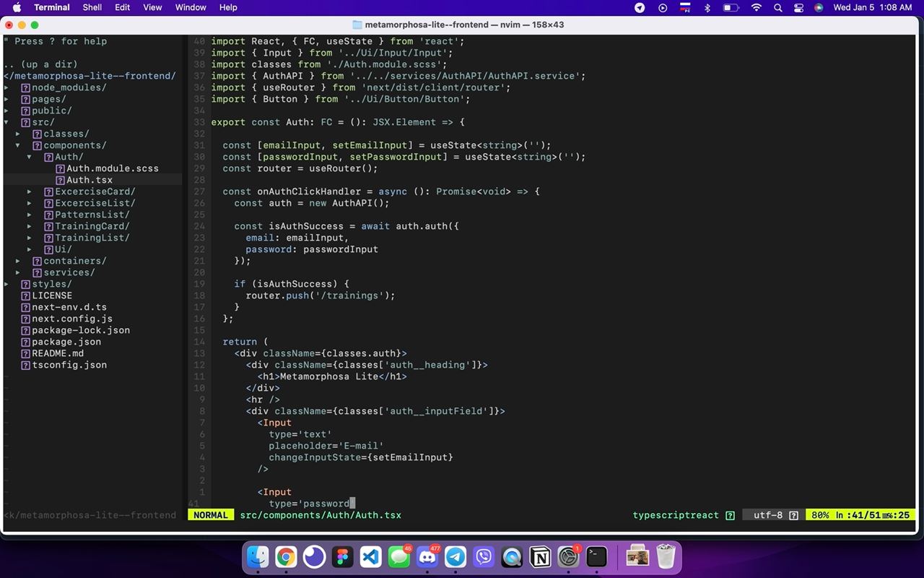Image resolution: width=924 pixels, height=578 pixels.
Task: Select Ui/ folder row
Action: (64, 249)
